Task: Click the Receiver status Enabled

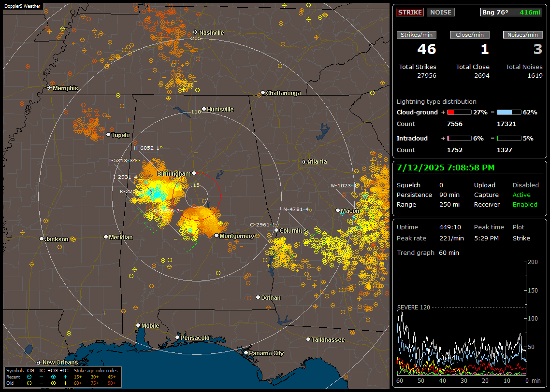Action: (525, 204)
